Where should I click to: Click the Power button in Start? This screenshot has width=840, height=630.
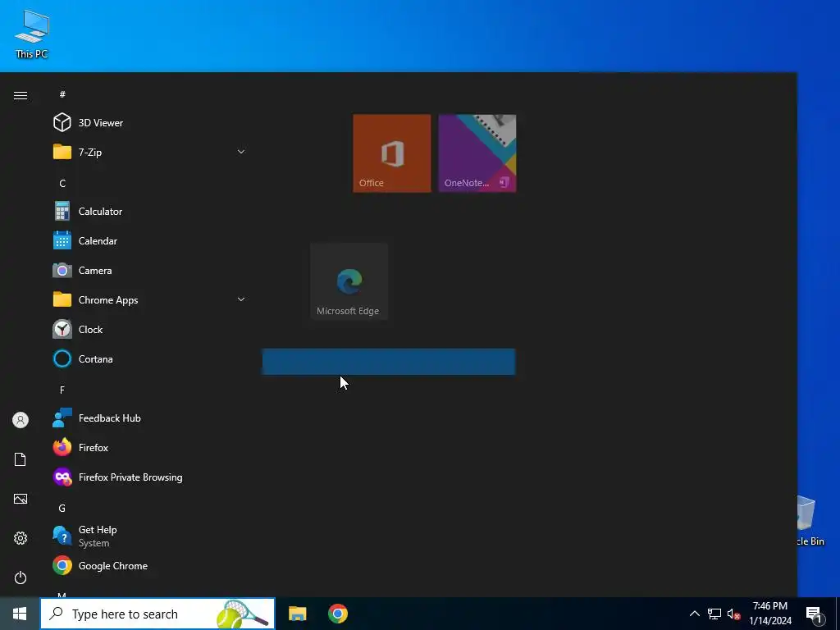click(x=21, y=577)
